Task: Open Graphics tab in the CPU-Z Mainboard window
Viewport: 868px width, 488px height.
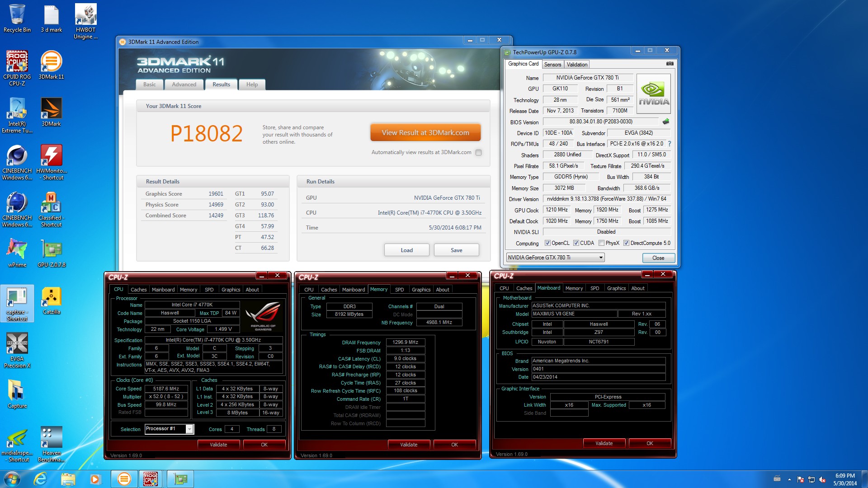Action: pos(616,288)
